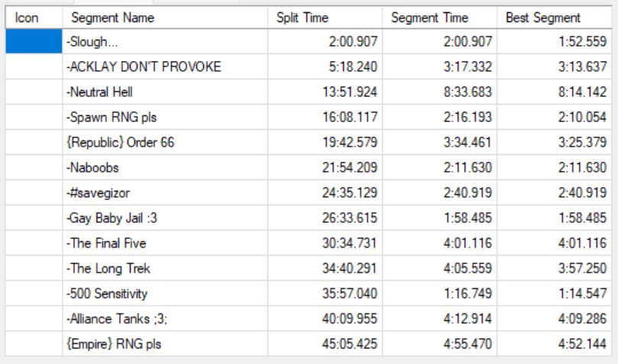Select the '-Naboobs' segment time 2:11.630
This screenshot has width=618, height=364.
coord(440,167)
